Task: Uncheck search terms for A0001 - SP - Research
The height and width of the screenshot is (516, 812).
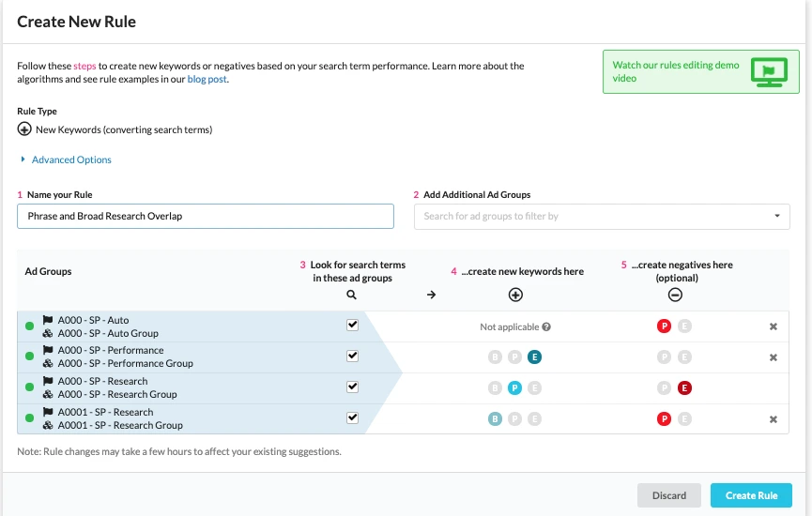Action: click(x=353, y=417)
